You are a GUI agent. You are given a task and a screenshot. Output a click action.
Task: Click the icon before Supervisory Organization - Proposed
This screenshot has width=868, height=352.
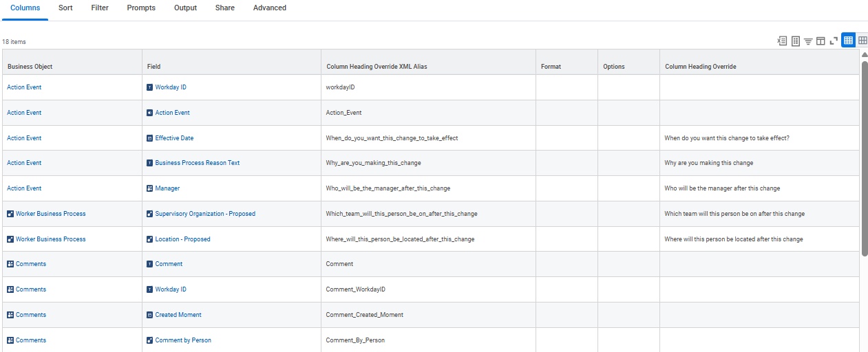pyautogui.click(x=150, y=214)
